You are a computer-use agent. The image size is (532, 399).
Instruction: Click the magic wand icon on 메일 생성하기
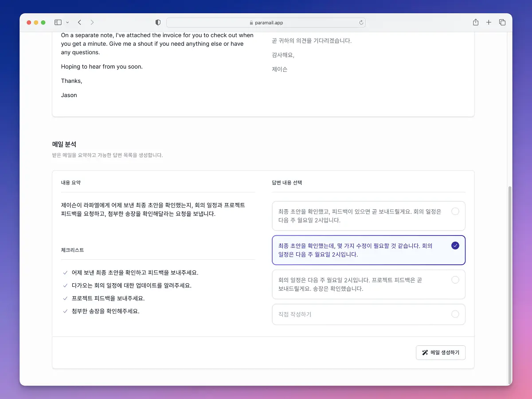pyautogui.click(x=425, y=352)
